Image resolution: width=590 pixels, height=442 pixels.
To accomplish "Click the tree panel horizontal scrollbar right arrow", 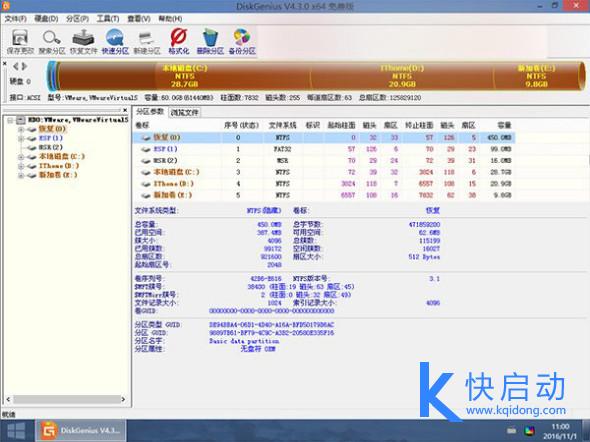I will click(x=123, y=399).
